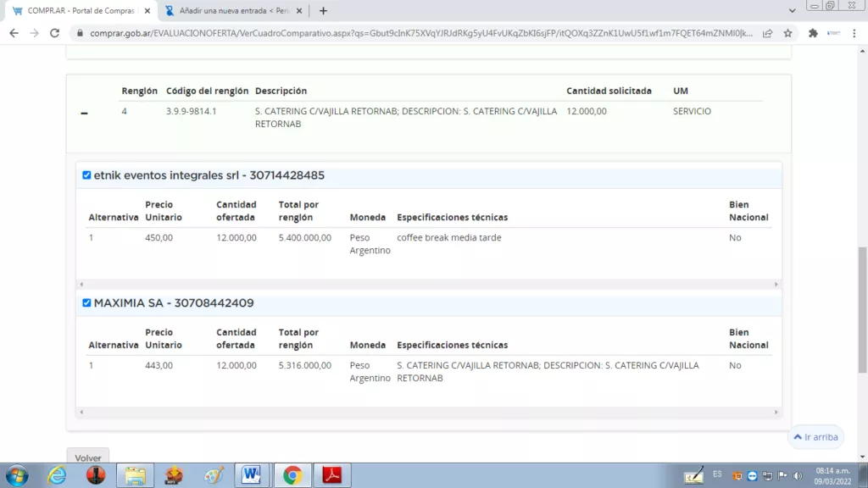Image resolution: width=868 pixels, height=488 pixels.
Task: Click the Volver button
Action: point(88,458)
